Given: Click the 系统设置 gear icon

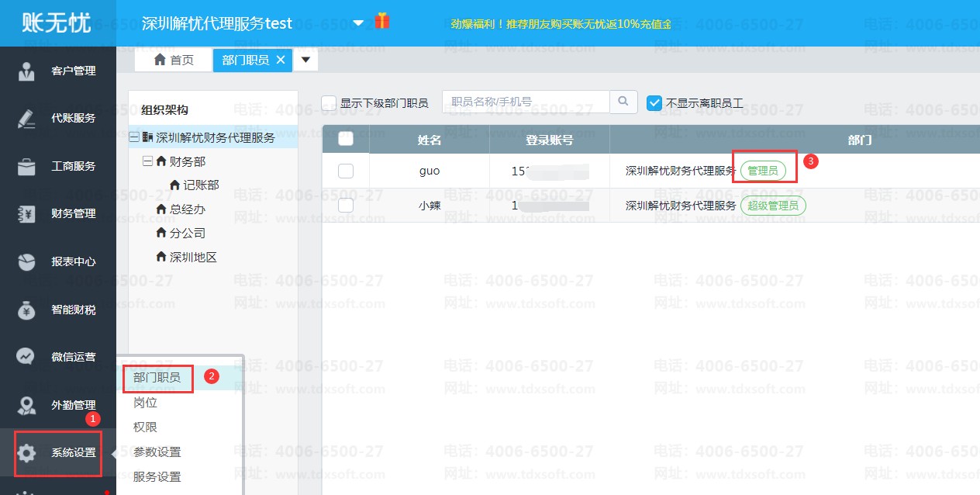Looking at the screenshot, I should coord(26,453).
